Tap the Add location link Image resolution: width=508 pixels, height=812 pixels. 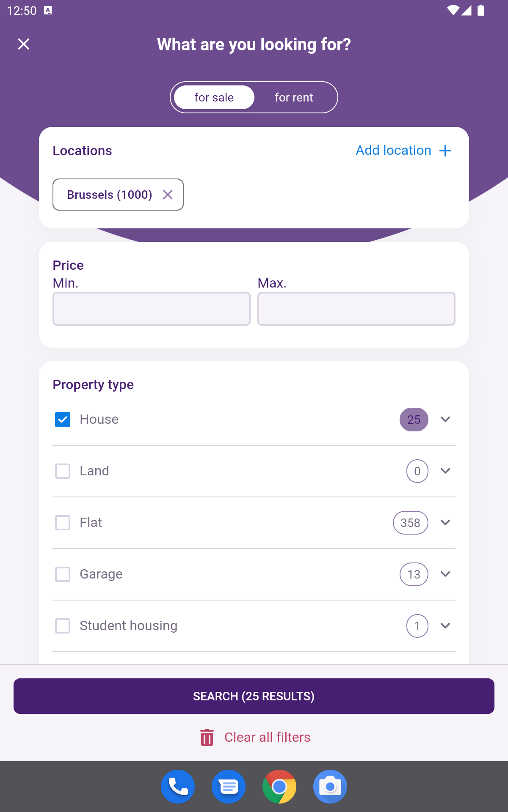pos(393,151)
